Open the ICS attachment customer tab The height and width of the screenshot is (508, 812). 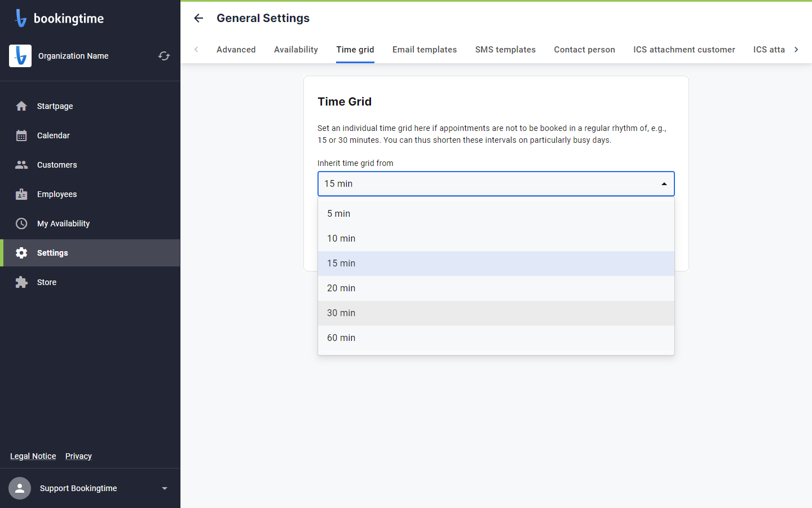pyautogui.click(x=684, y=50)
